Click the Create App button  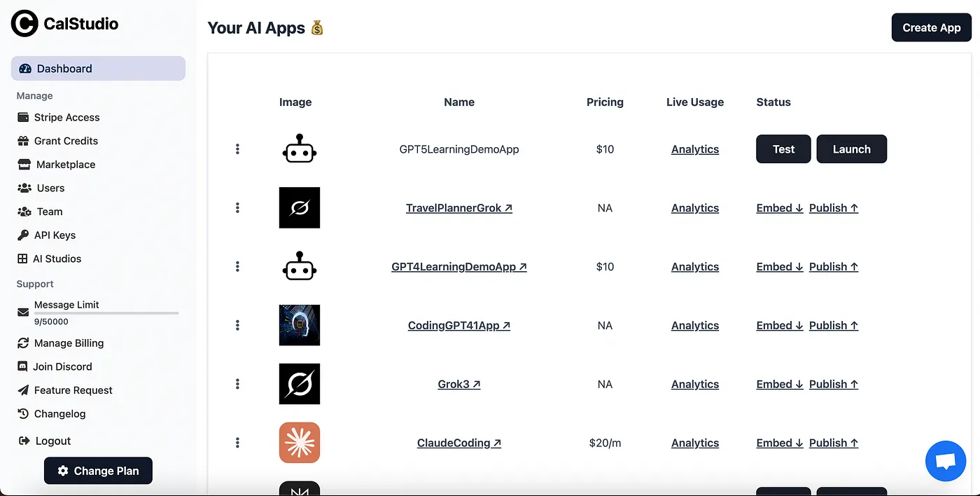click(931, 27)
